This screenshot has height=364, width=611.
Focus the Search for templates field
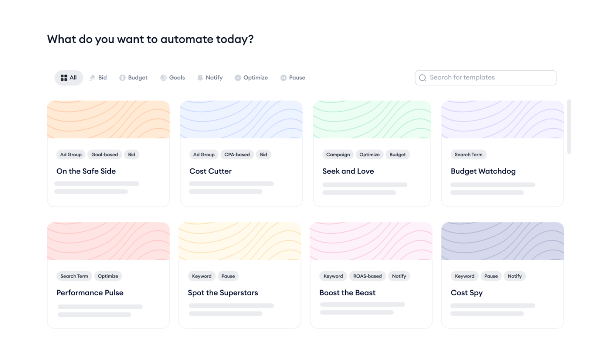point(485,78)
